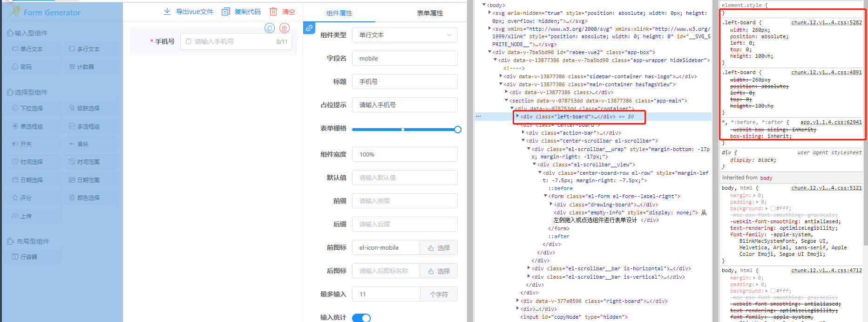Click the element.style rule in Styles pane

[x=744, y=6]
